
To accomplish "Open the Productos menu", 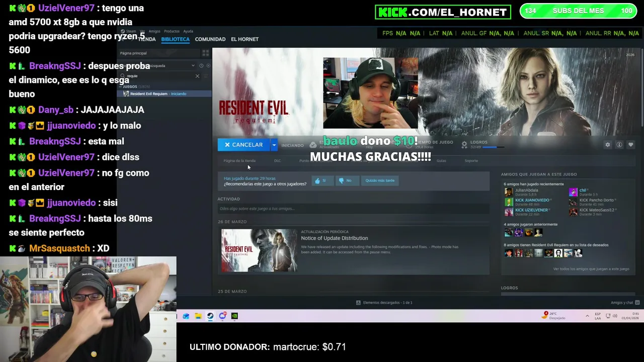I will [x=172, y=31].
